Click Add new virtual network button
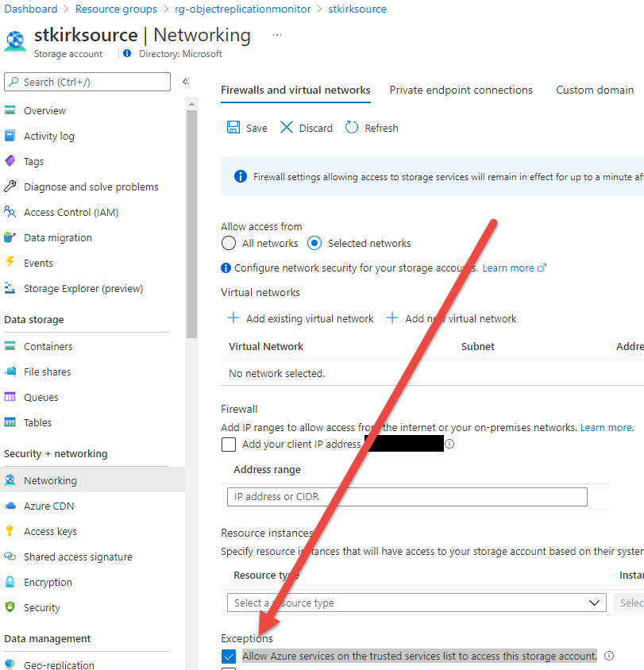This screenshot has height=670, width=644. pyautogui.click(x=451, y=318)
